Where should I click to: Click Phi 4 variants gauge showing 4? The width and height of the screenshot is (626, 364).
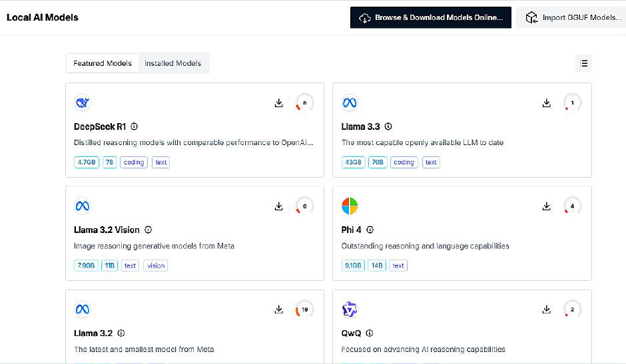[x=572, y=206]
